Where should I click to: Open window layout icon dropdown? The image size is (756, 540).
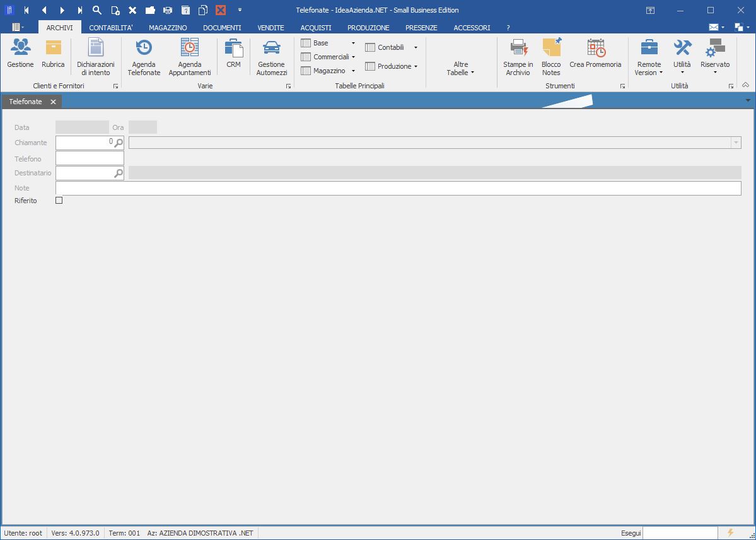point(741,28)
